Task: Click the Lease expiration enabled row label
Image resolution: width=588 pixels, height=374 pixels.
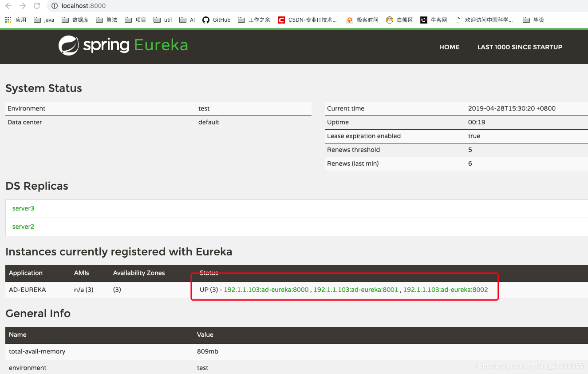Action: tap(364, 136)
